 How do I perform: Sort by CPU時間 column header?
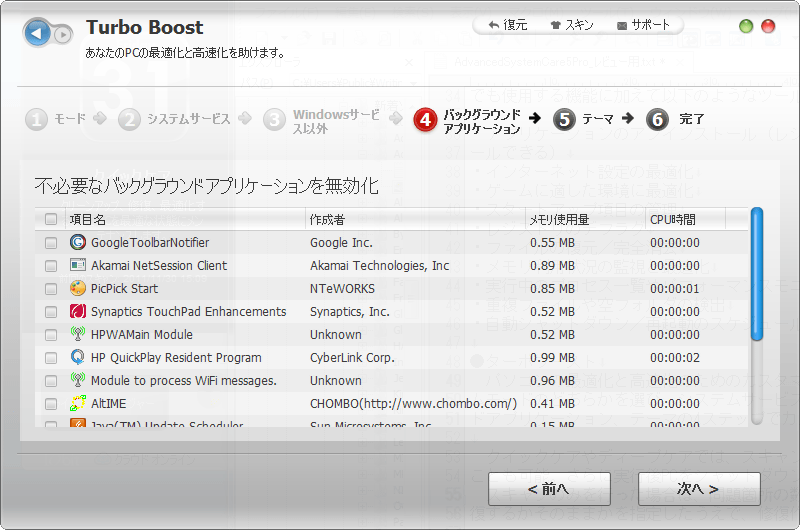(x=686, y=219)
